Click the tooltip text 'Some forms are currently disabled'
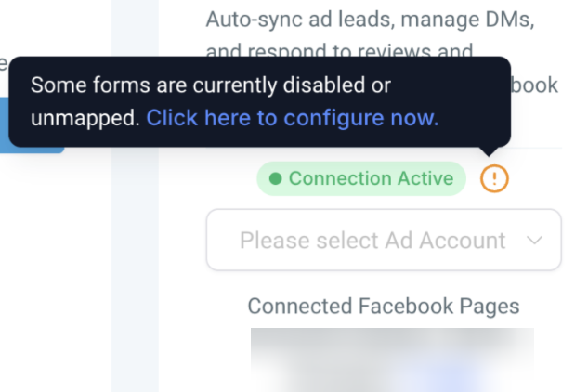Image resolution: width=575 pixels, height=392 pixels. 210,85
